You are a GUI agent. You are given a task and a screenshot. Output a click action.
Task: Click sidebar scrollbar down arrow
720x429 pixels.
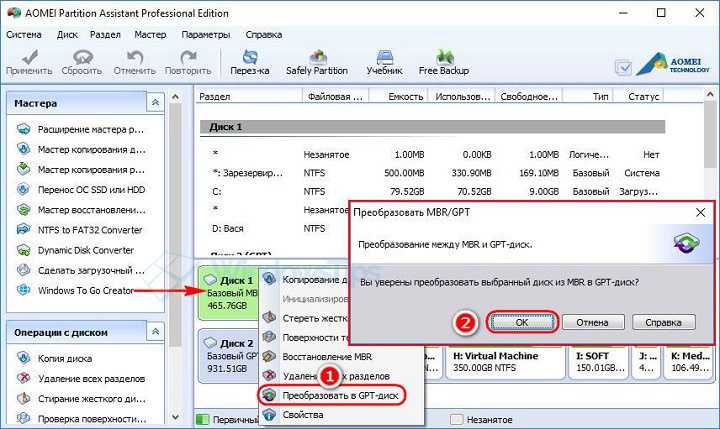click(x=175, y=417)
